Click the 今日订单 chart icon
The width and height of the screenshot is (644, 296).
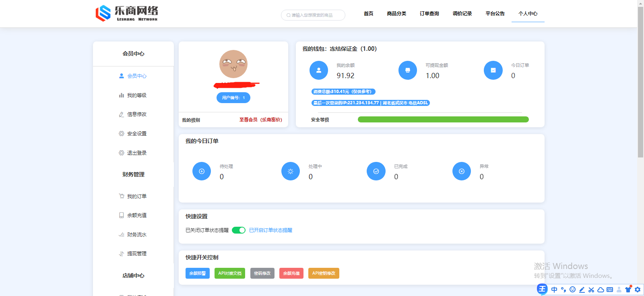(x=493, y=70)
